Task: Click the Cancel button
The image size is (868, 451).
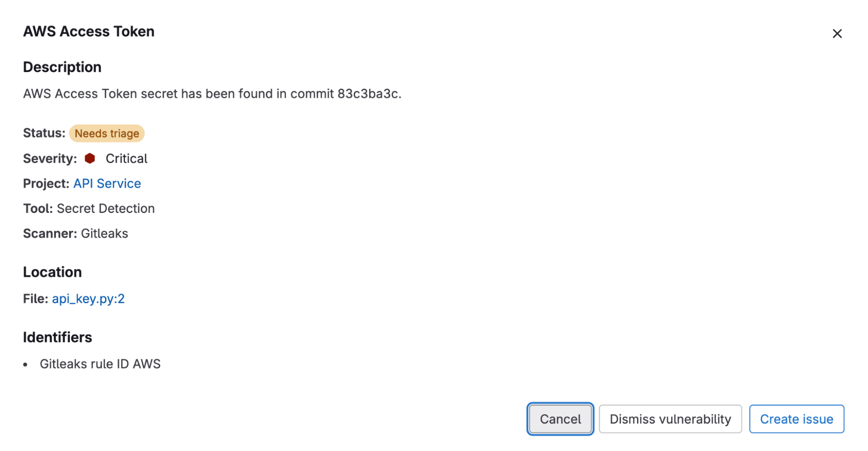Action: (560, 419)
